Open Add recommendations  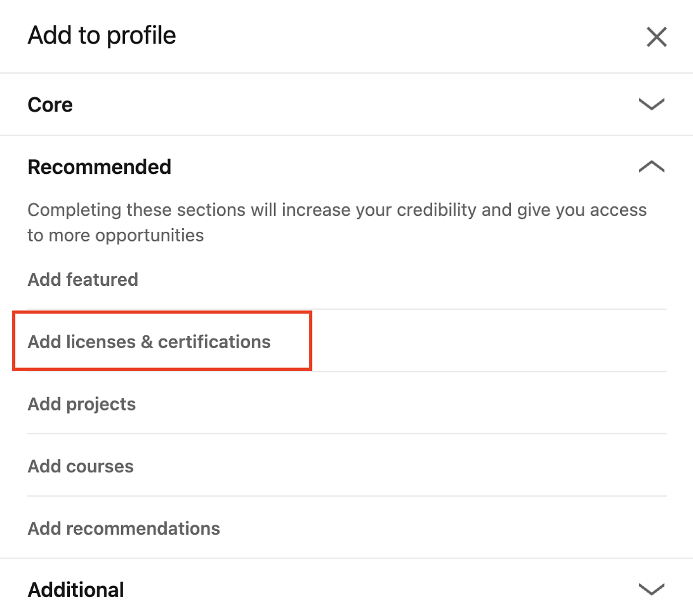click(123, 528)
